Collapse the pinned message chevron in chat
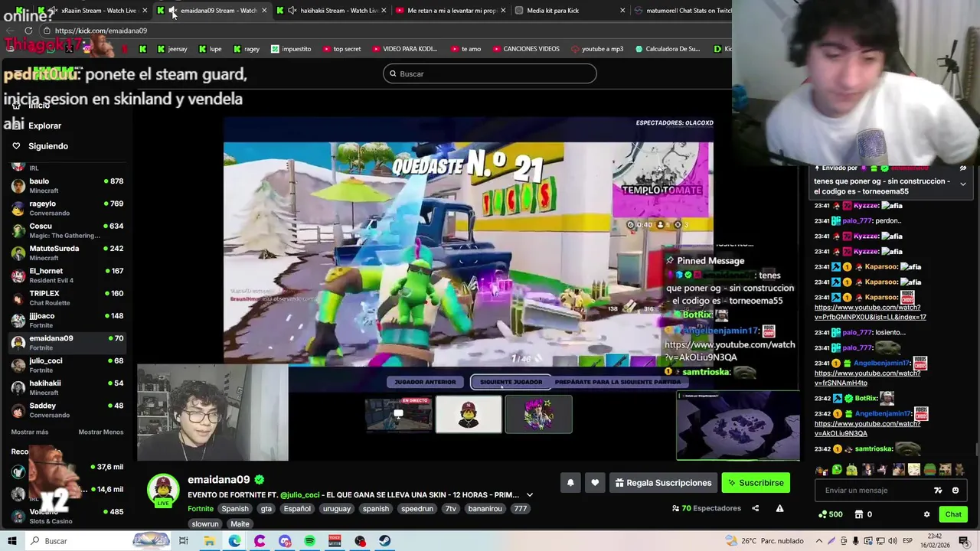Image resolution: width=980 pixels, height=551 pixels. pos(962,184)
